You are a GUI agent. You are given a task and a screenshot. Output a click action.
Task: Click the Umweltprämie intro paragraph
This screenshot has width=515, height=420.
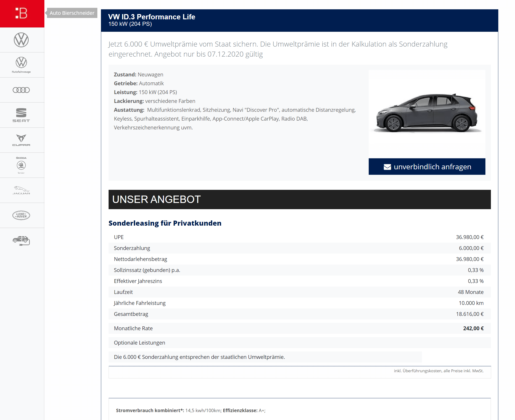pos(278,49)
